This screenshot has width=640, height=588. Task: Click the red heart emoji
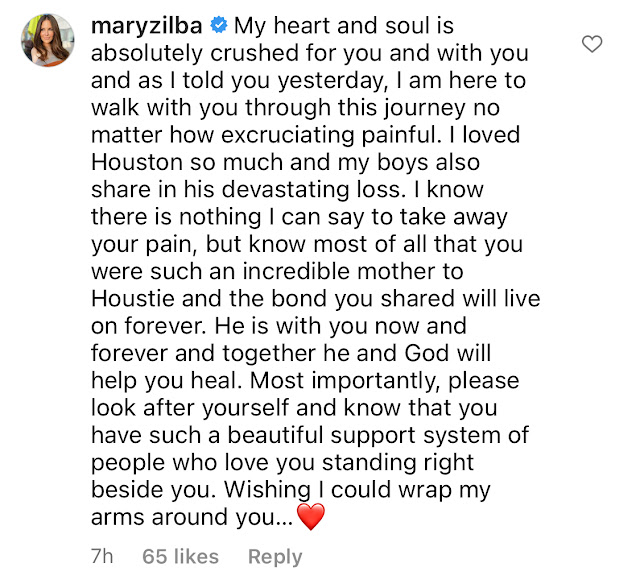[311, 517]
